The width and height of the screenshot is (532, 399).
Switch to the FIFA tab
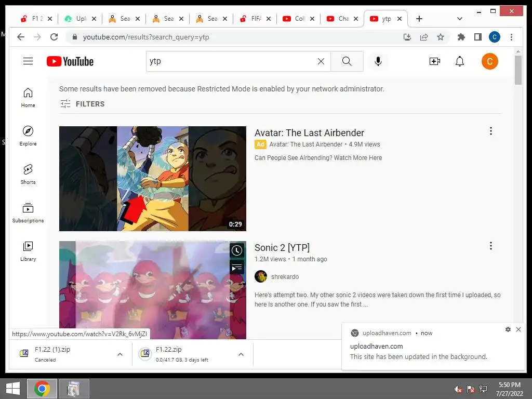(251, 19)
